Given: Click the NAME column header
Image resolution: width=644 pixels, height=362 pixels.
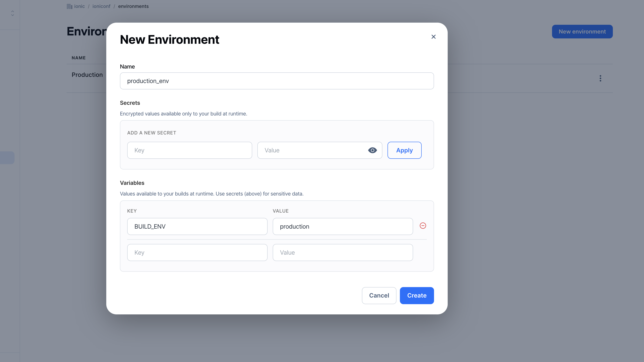Looking at the screenshot, I should (78, 58).
